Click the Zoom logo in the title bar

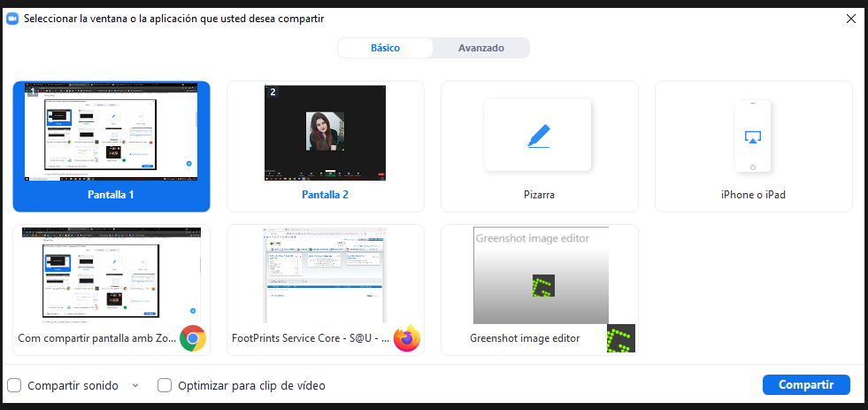pos(13,19)
